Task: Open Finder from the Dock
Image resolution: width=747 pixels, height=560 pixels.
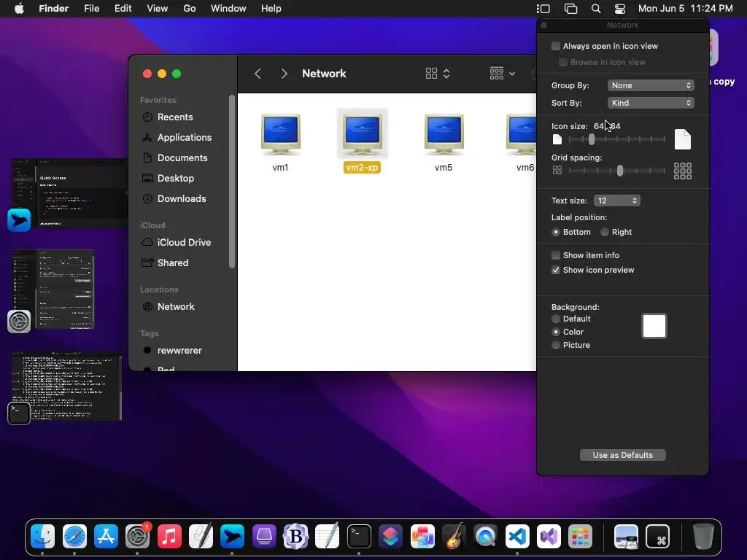Action: tap(42, 536)
